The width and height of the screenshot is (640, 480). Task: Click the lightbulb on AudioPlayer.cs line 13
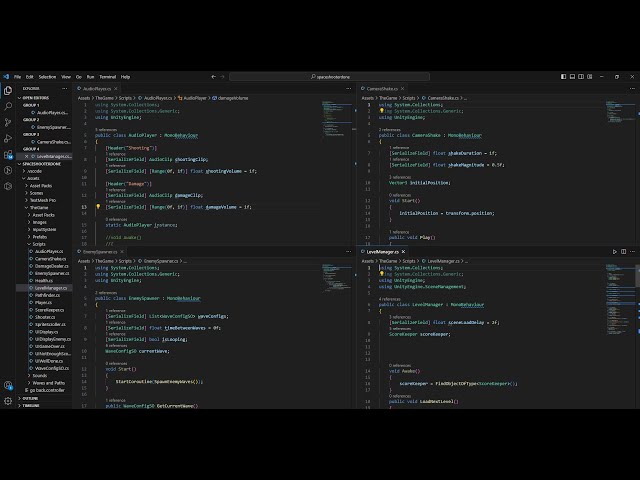98,207
